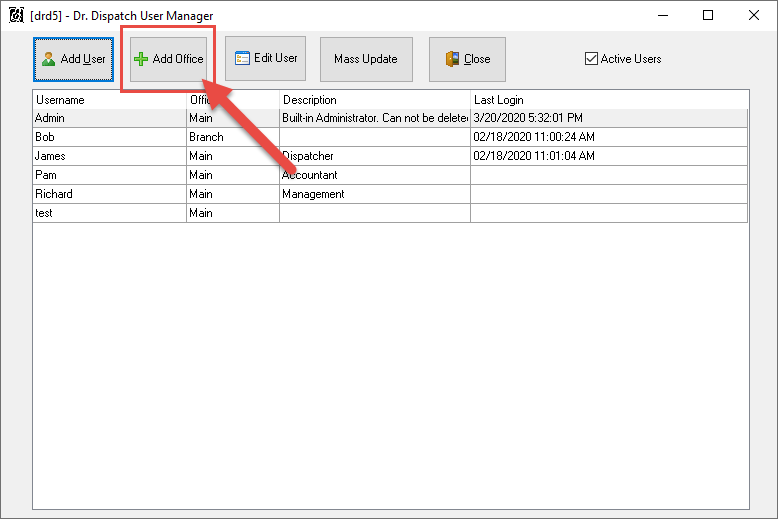Close the User Manager window with X

pos(754,15)
